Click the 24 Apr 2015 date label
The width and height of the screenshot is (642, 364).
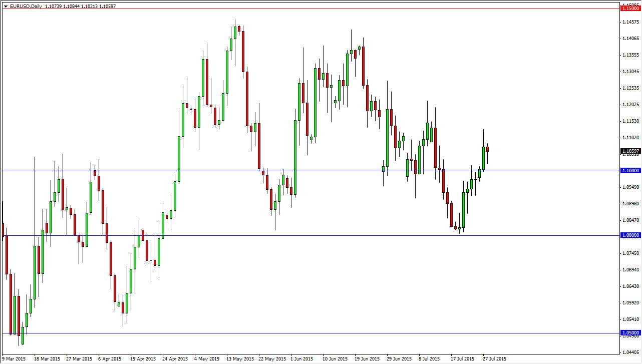(175, 359)
